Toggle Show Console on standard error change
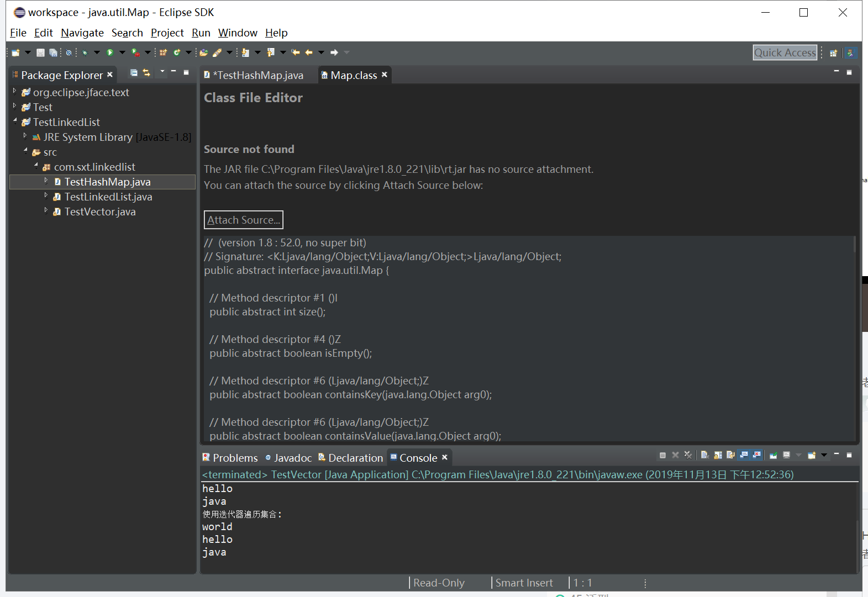The image size is (868, 597). tap(757, 455)
